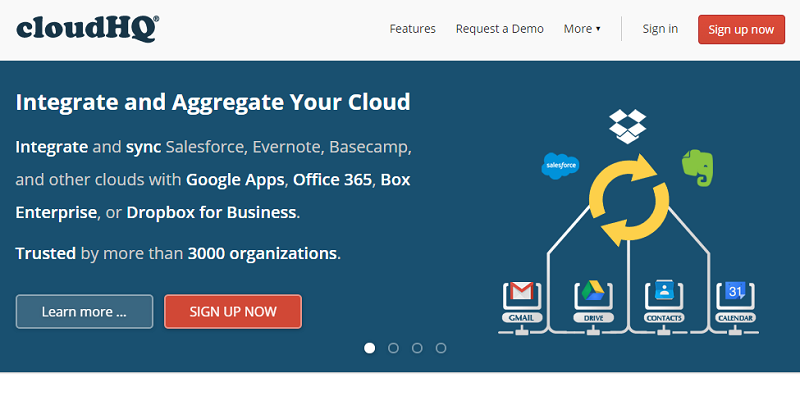Go to the third carousel slide dot
Screen dimensions: 800x400
417,348
